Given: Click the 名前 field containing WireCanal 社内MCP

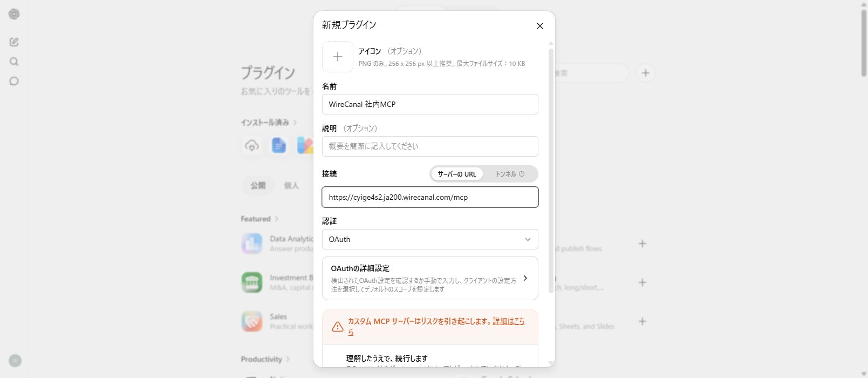Looking at the screenshot, I should tap(430, 104).
